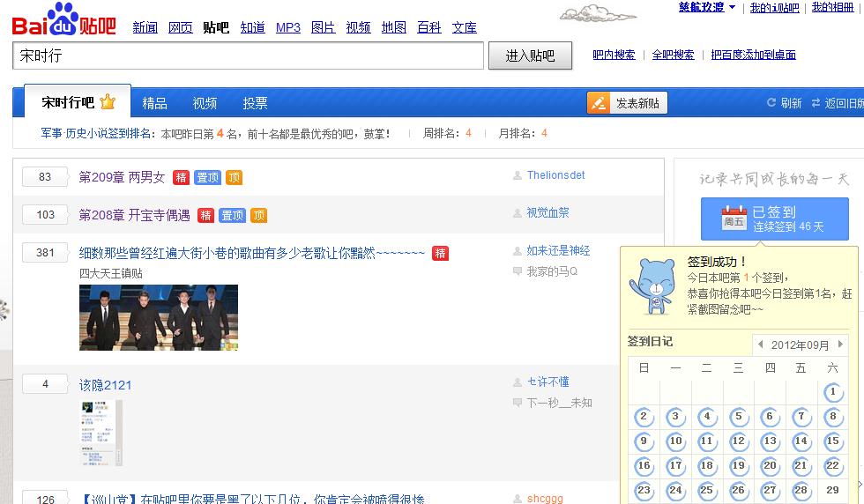
Task: Open the 军事·历史小说签到排名 link
Action: coord(98,133)
